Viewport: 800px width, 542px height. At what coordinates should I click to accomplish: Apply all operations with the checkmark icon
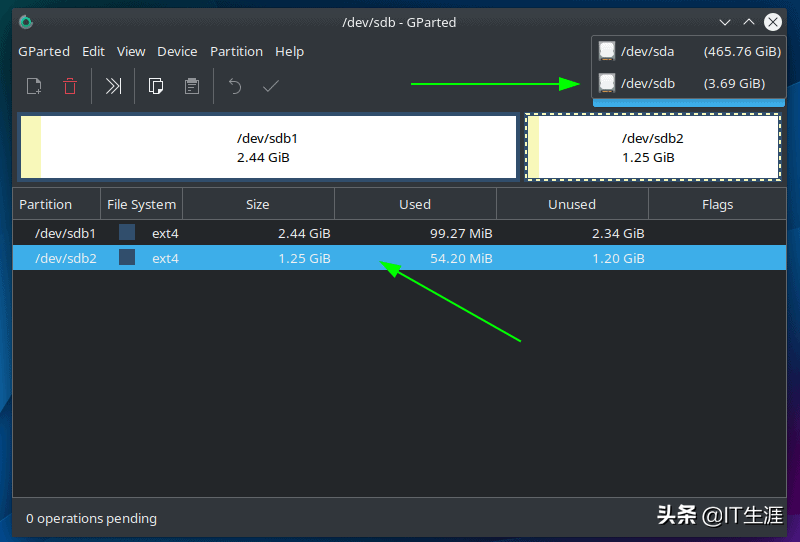(270, 87)
